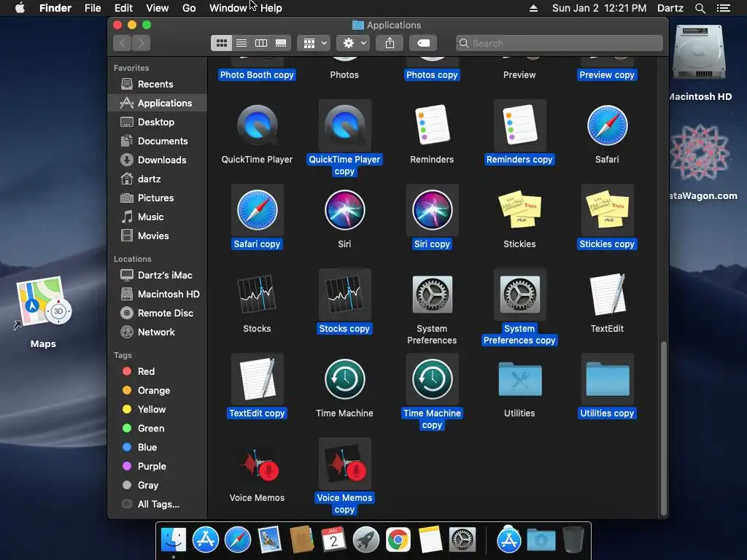This screenshot has height=560, width=747.
Task: Click the System Preferences copy icon
Action: pos(519,295)
